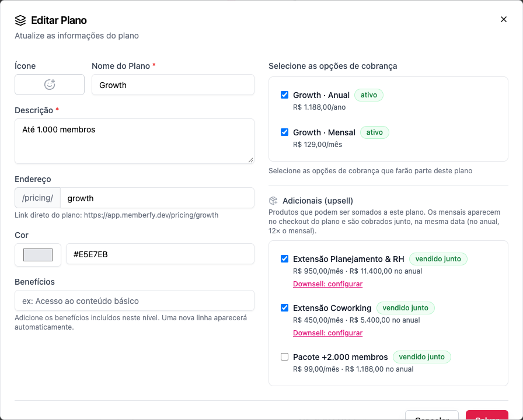
Task: Click vendido junto badge for Pacote +2.000 membros
Action: pos(421,357)
